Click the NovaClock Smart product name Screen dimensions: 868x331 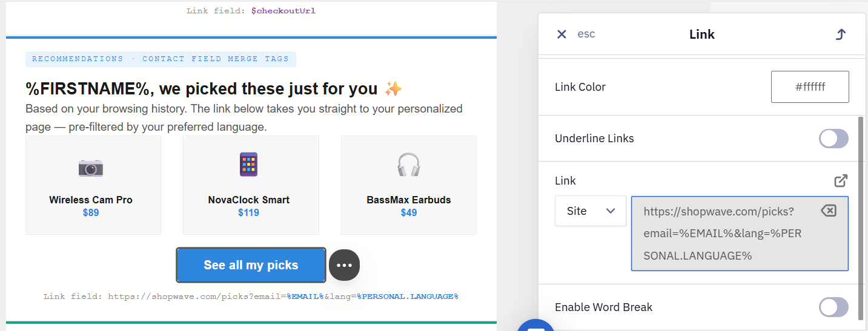pos(249,200)
